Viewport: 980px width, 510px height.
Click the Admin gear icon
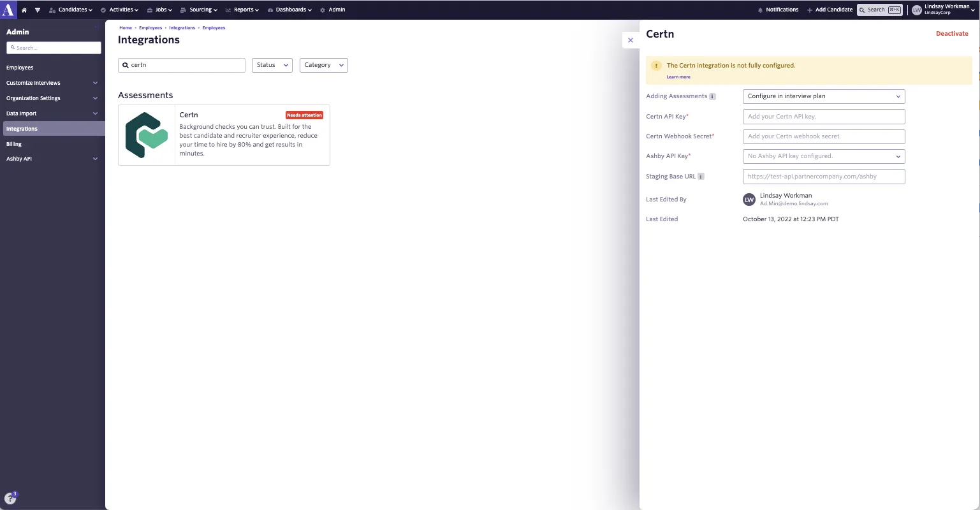coord(323,10)
